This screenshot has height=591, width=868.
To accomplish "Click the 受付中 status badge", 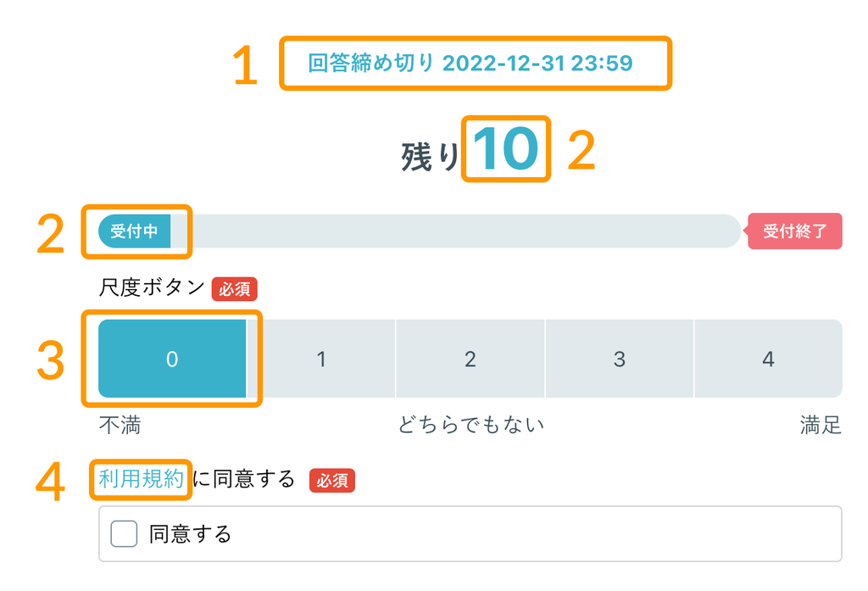I will click(x=135, y=231).
